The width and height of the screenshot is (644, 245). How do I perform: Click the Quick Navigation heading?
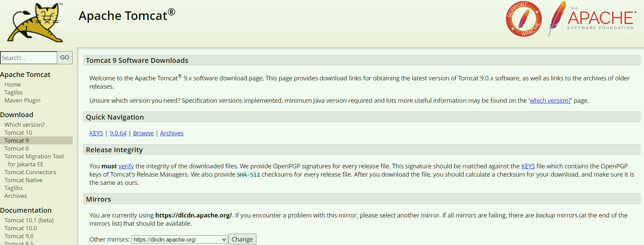[115, 117]
